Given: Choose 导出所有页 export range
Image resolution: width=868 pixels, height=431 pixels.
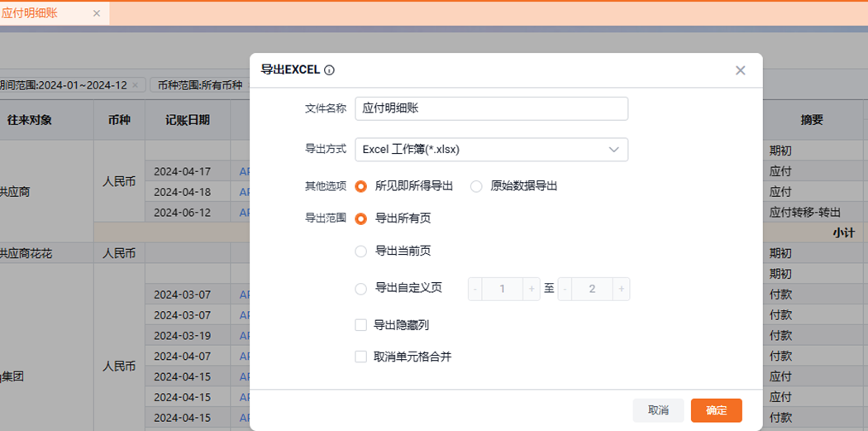Looking at the screenshot, I should pyautogui.click(x=361, y=219).
